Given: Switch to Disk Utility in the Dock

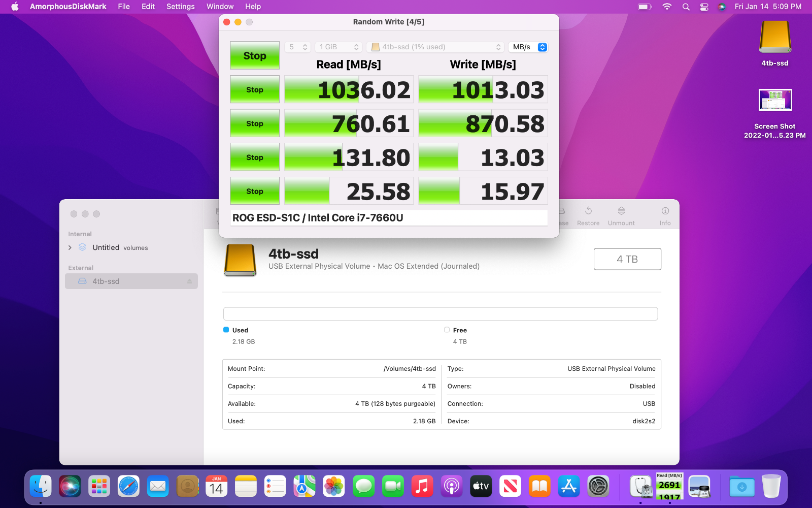Looking at the screenshot, I should coord(640,487).
